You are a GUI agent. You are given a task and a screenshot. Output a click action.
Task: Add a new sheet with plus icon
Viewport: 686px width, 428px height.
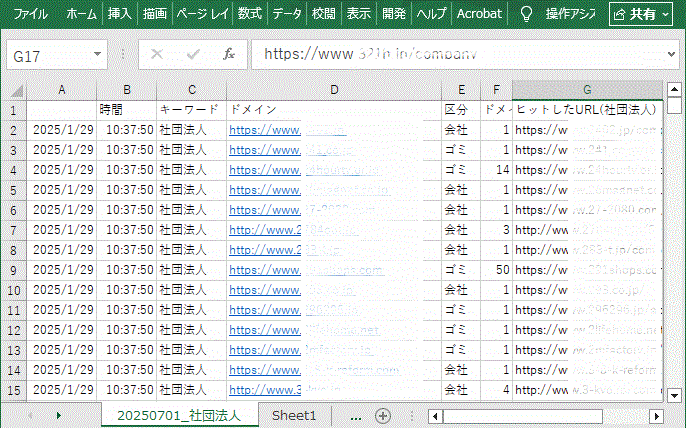point(383,416)
